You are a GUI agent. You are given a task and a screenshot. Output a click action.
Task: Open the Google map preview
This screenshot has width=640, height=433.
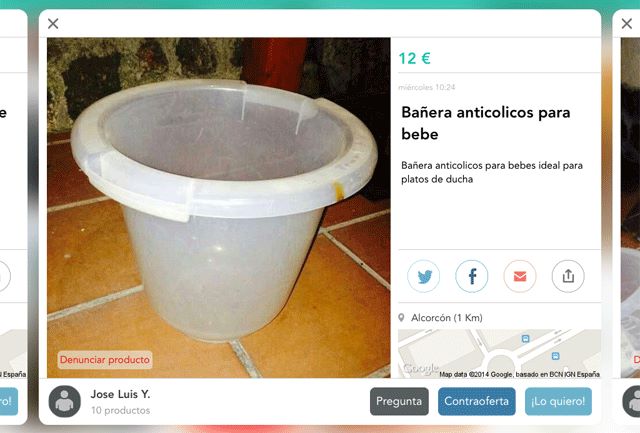click(499, 353)
